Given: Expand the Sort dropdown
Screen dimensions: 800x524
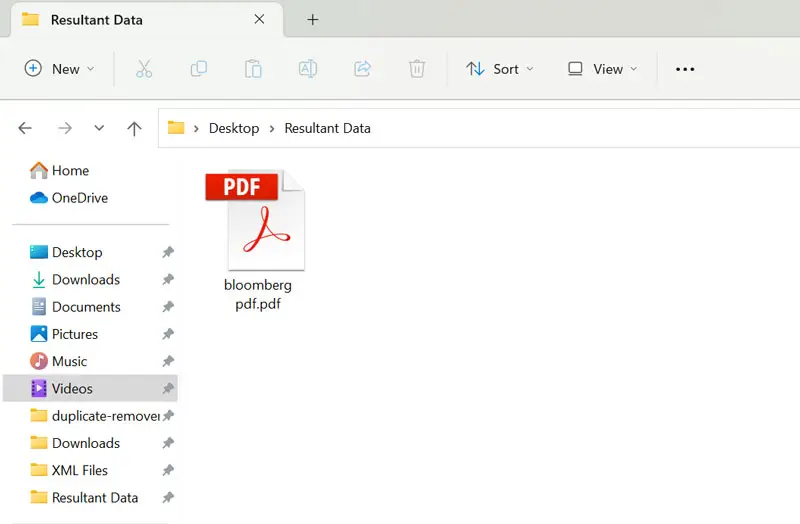Looking at the screenshot, I should pyautogui.click(x=500, y=69).
